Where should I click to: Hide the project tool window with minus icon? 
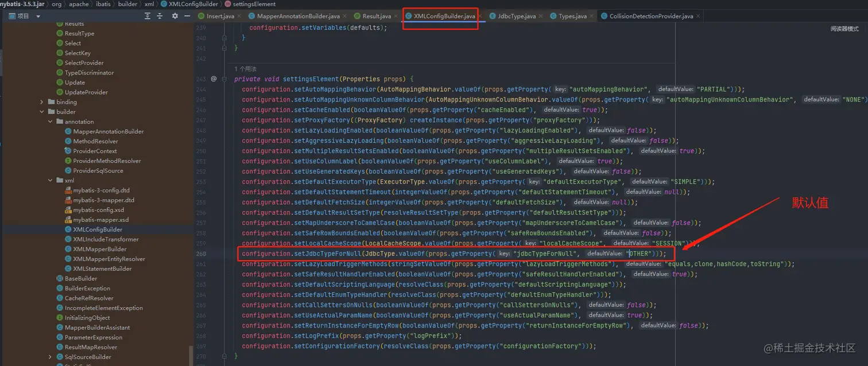tap(188, 16)
